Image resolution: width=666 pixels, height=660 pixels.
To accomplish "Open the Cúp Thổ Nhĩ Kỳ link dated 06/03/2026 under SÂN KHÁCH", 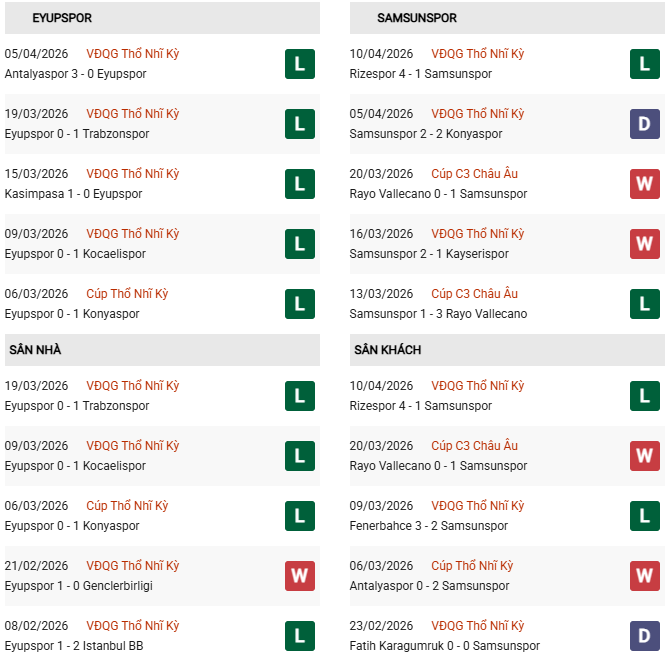I will coord(472,566).
